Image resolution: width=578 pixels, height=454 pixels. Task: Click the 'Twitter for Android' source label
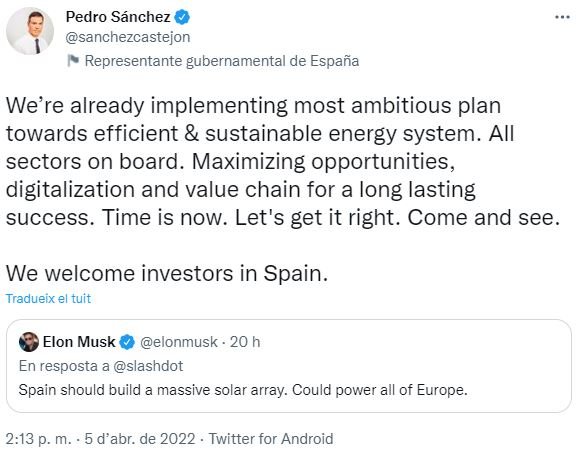click(x=271, y=439)
